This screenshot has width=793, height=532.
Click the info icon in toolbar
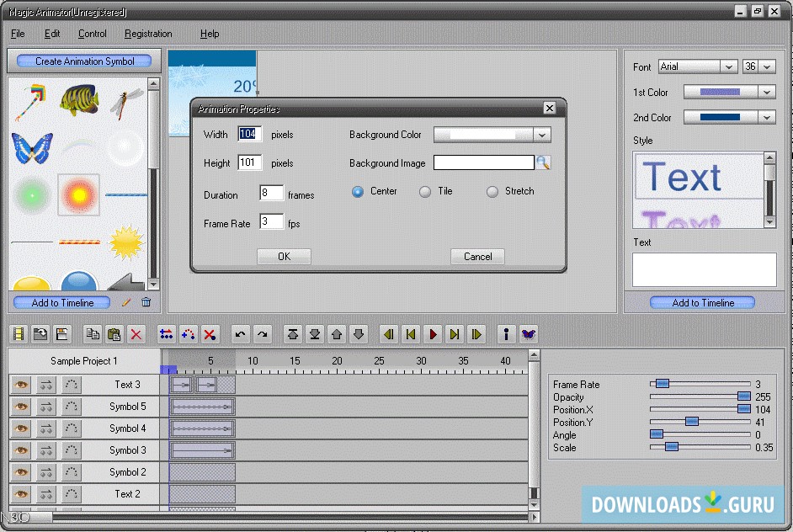tap(506, 334)
